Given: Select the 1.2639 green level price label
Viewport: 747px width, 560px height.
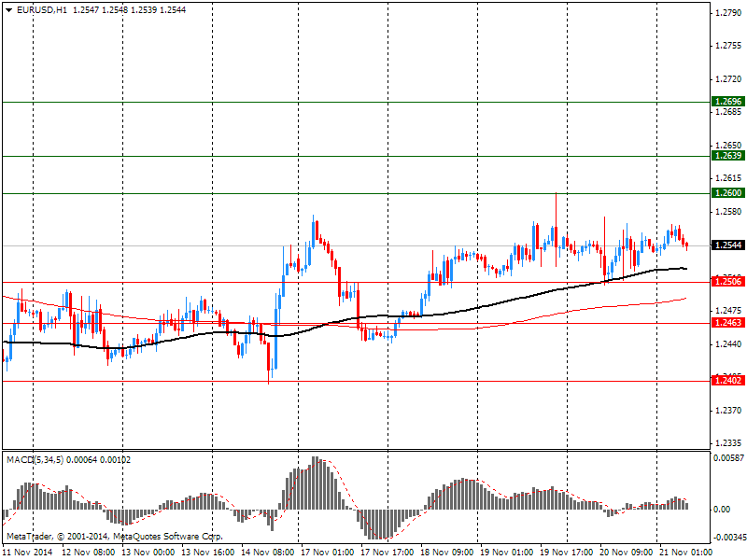Looking at the screenshot, I should pos(728,156).
